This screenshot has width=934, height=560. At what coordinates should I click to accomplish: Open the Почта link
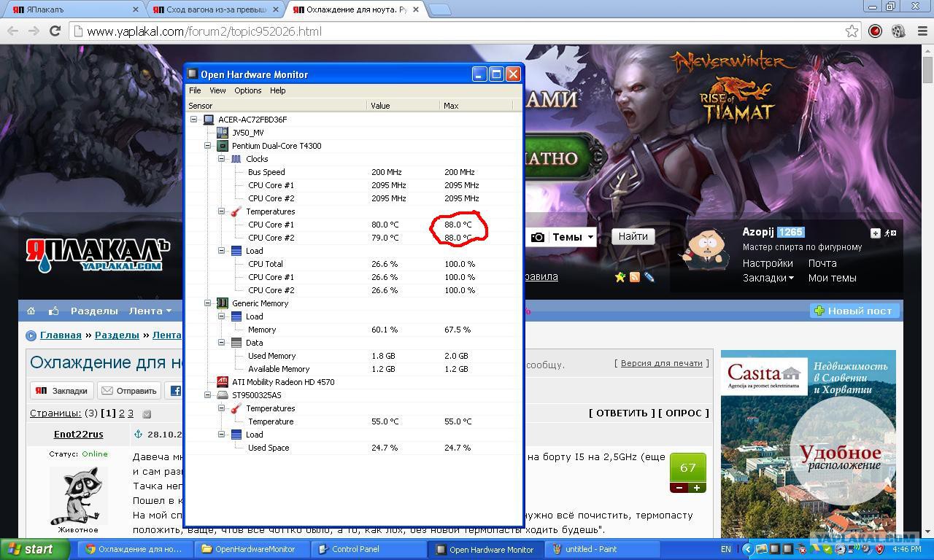coord(822,263)
